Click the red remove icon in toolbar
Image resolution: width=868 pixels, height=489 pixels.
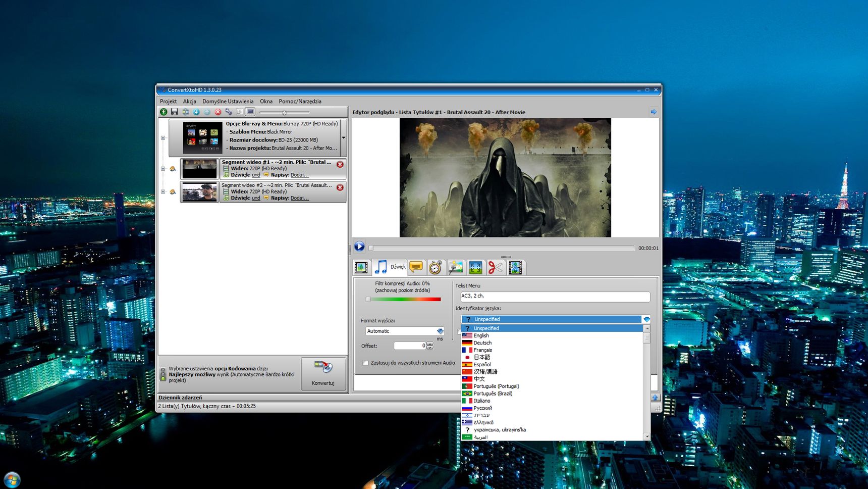pos(218,112)
